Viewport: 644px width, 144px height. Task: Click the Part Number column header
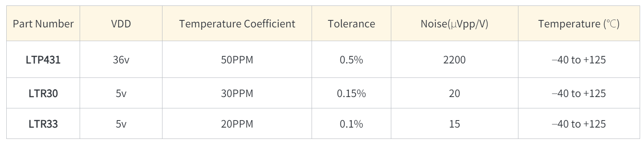click(x=43, y=24)
